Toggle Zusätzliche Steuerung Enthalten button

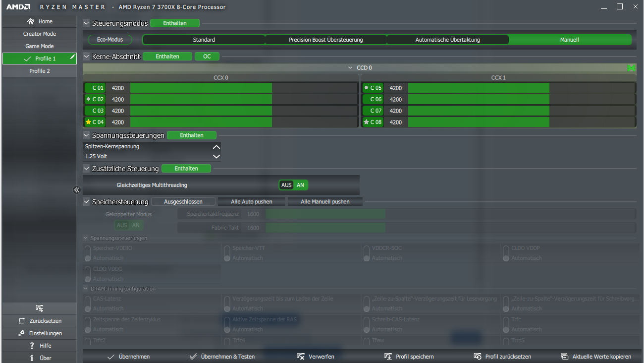pyautogui.click(x=186, y=169)
